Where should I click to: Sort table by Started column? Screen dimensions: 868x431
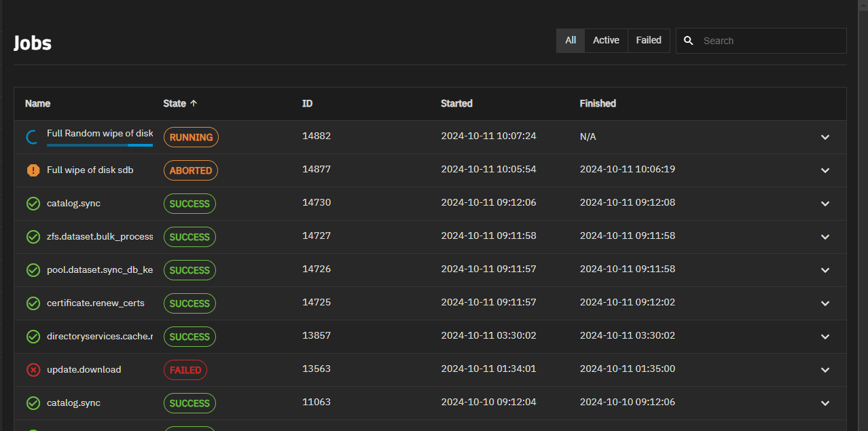click(456, 104)
